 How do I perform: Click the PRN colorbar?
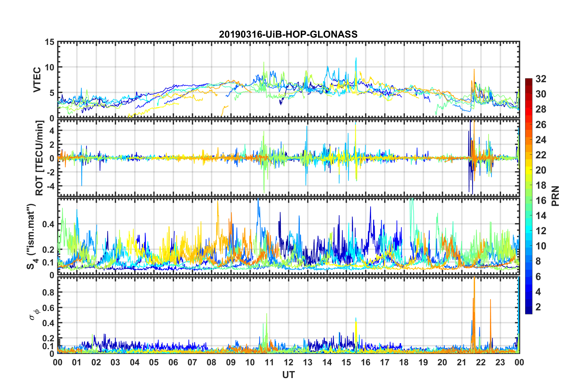(x=529, y=196)
